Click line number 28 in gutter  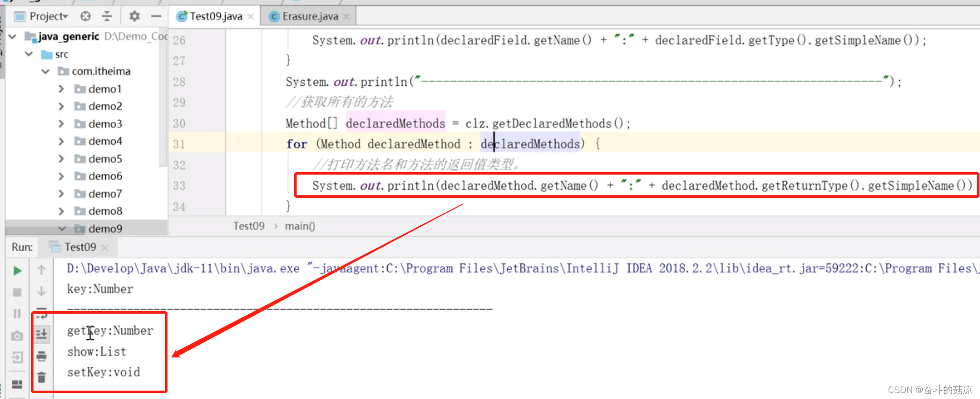(x=179, y=82)
